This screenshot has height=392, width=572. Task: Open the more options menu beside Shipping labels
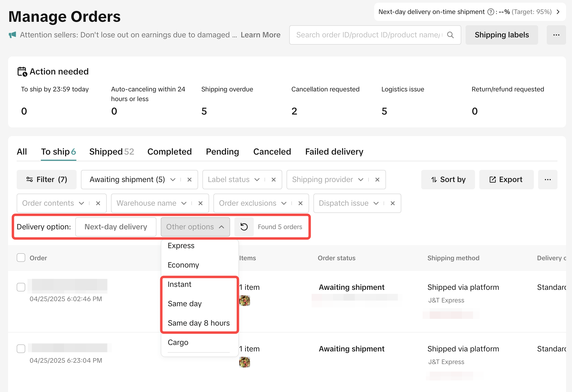click(556, 35)
